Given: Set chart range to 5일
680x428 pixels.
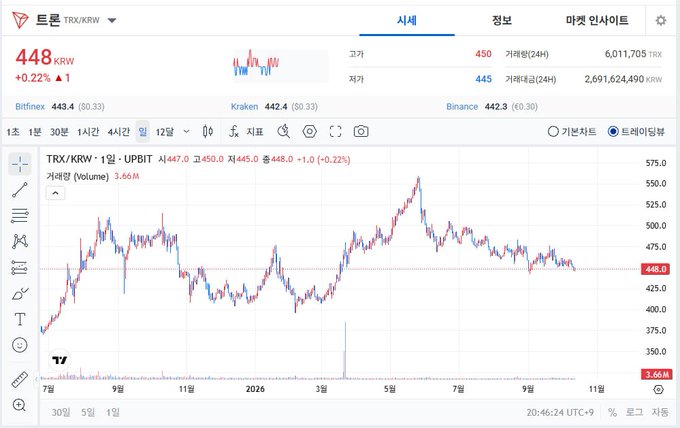Looking at the screenshot, I should point(88,412).
